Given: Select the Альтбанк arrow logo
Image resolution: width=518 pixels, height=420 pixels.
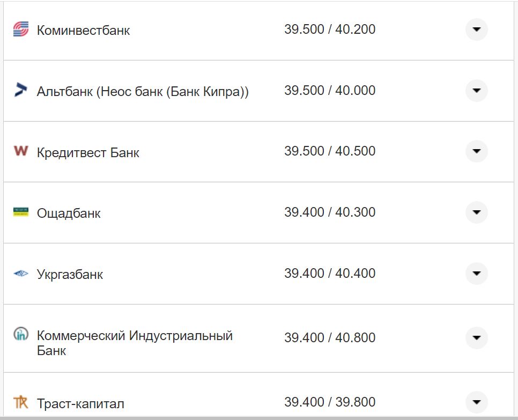Looking at the screenshot, I should (x=20, y=91).
